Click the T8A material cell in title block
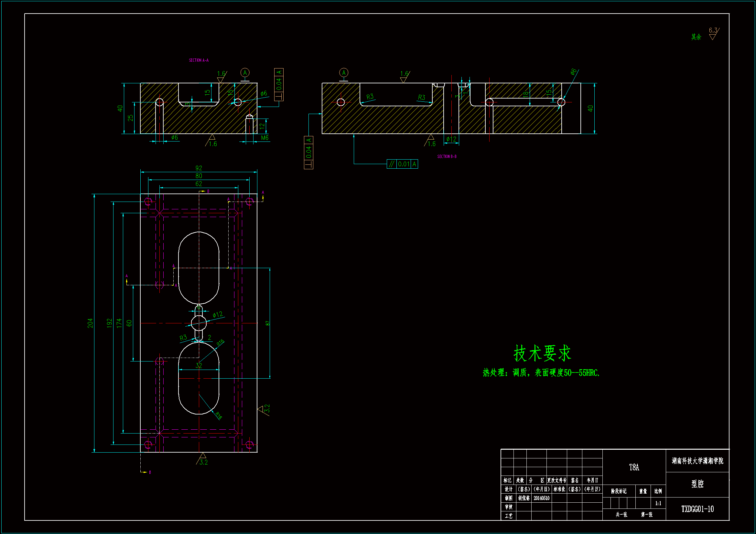Screen dimensions: 756x534 [634, 467]
